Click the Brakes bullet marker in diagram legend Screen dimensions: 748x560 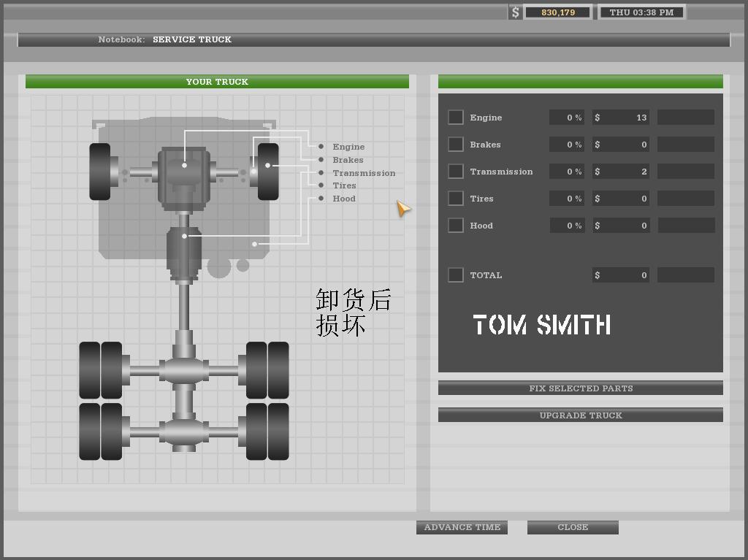pos(321,160)
